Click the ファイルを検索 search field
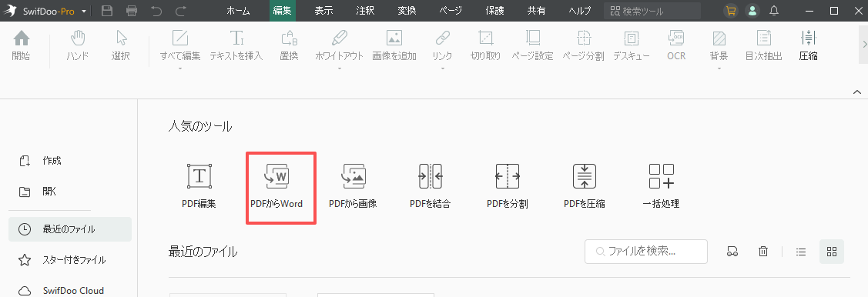 [646, 252]
